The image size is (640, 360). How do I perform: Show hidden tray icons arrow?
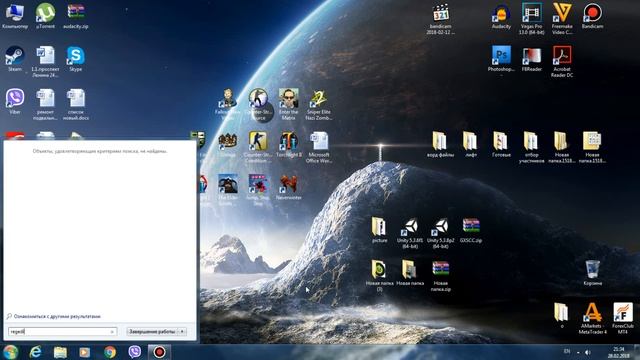point(578,352)
